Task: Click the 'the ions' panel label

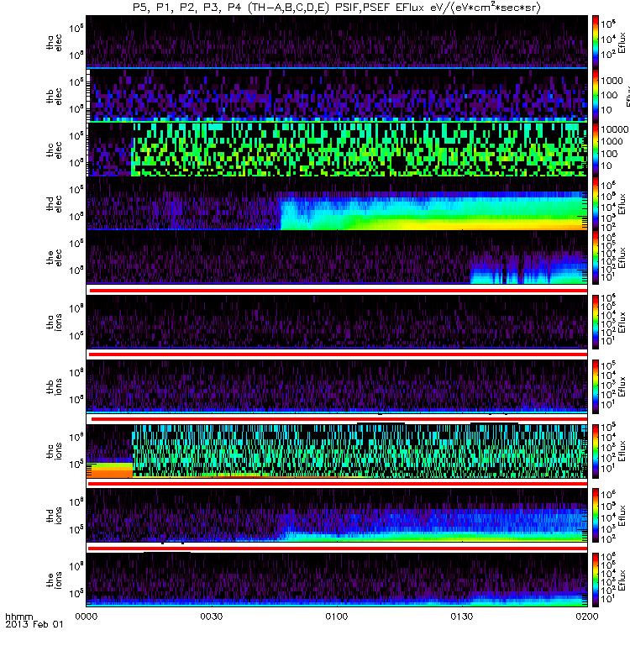Action: point(54,580)
